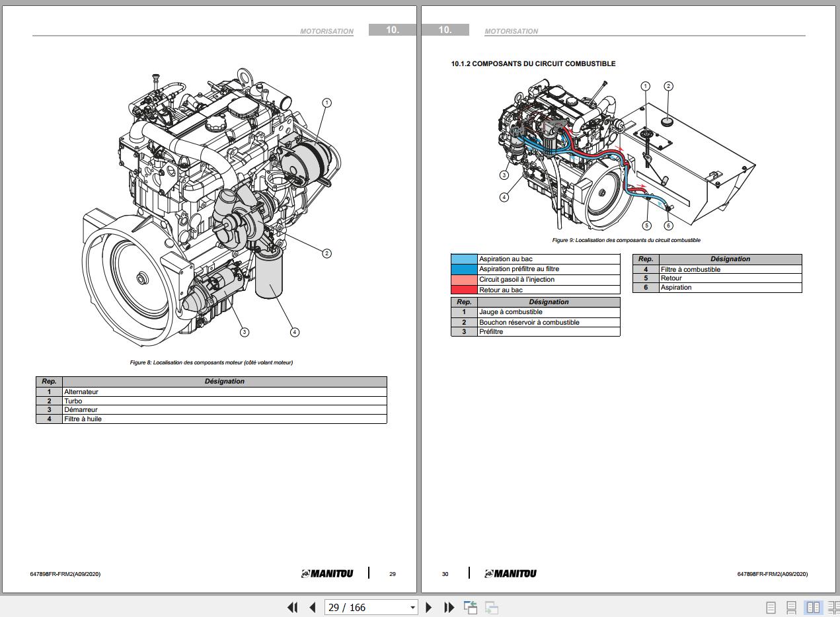Enable continuous scrolling page view
The image size is (840, 617).
[x=791, y=607]
